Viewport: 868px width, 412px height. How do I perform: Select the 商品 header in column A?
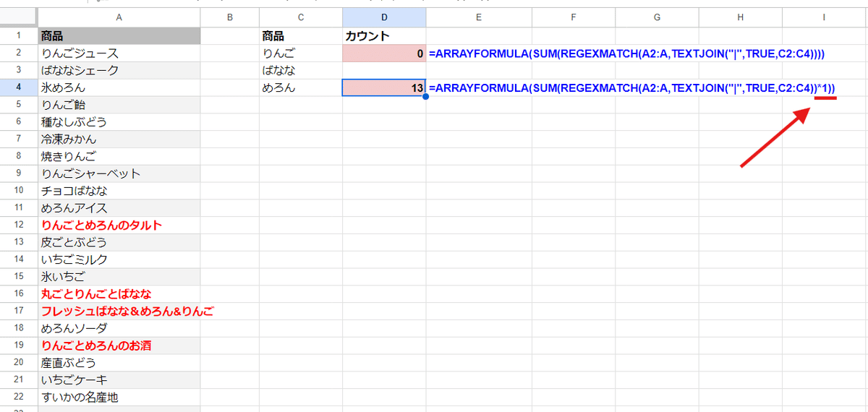point(119,36)
